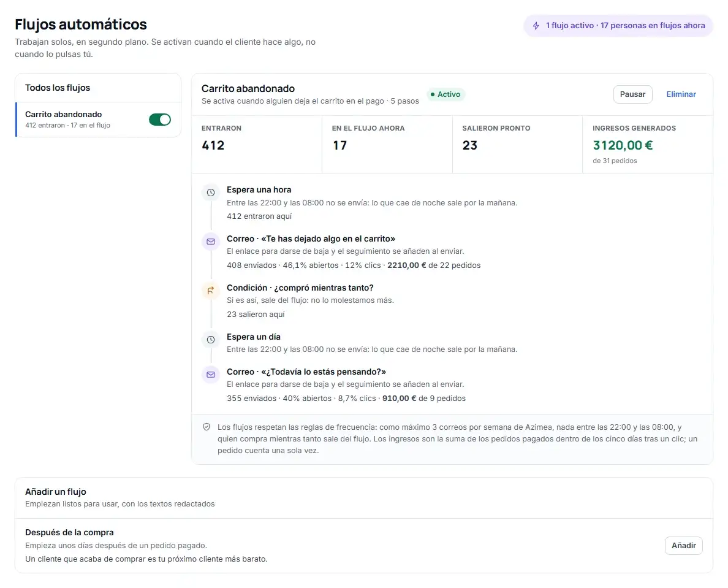Click the clock icon beside Espera una hora

pyautogui.click(x=211, y=193)
